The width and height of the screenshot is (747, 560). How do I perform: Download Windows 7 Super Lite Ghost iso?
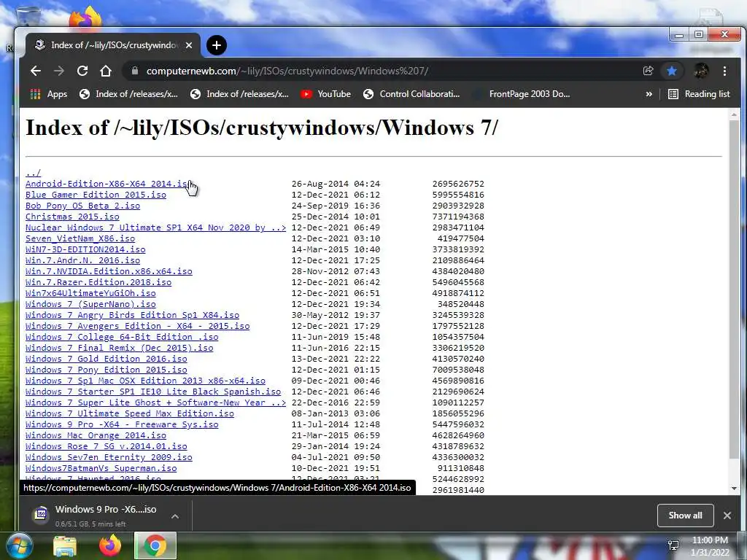[156, 402]
